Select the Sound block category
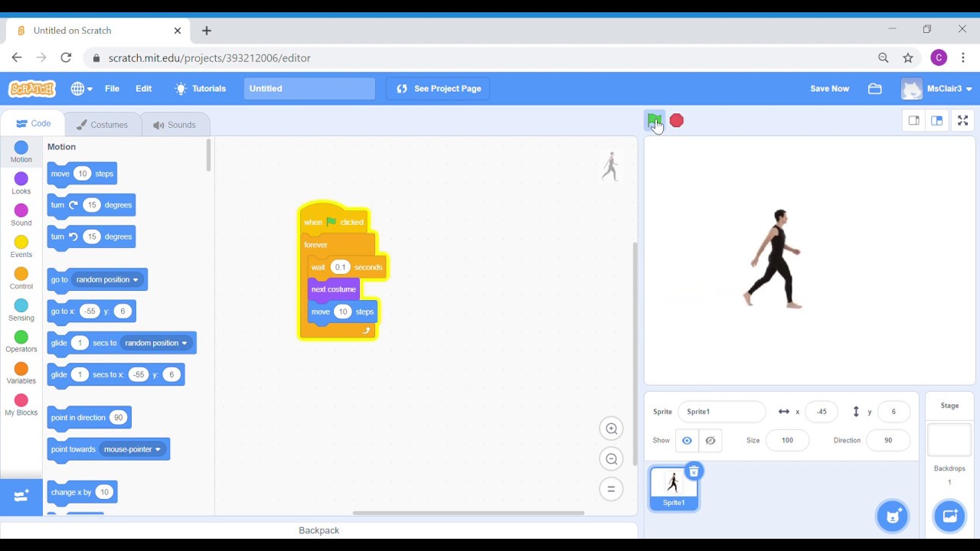This screenshot has width=980, height=551. [x=21, y=216]
